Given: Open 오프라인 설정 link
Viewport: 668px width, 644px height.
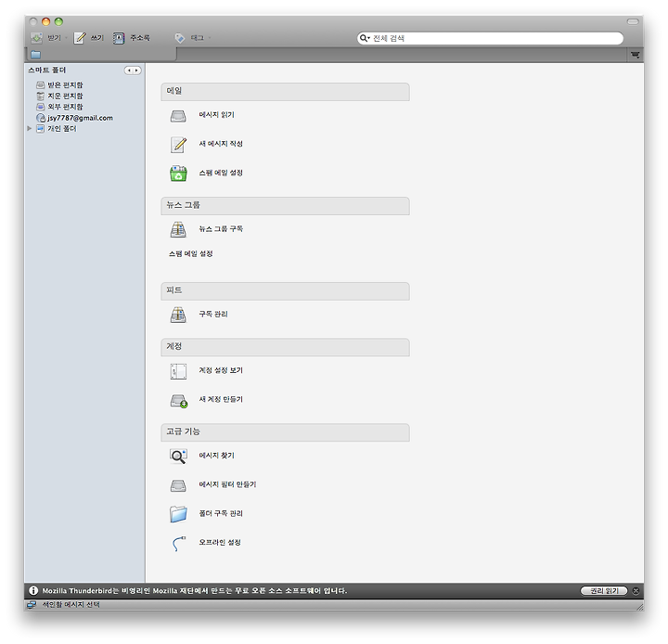Looking at the screenshot, I should pos(220,543).
